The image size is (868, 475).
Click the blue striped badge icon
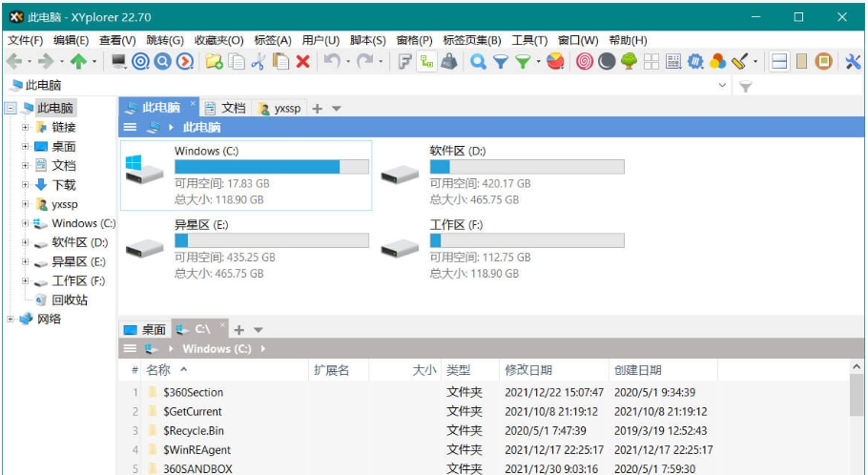(x=695, y=61)
